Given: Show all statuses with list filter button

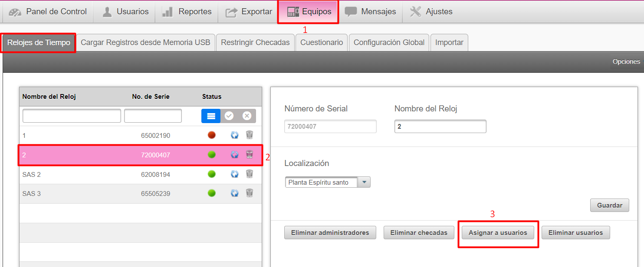Looking at the screenshot, I should [x=211, y=116].
